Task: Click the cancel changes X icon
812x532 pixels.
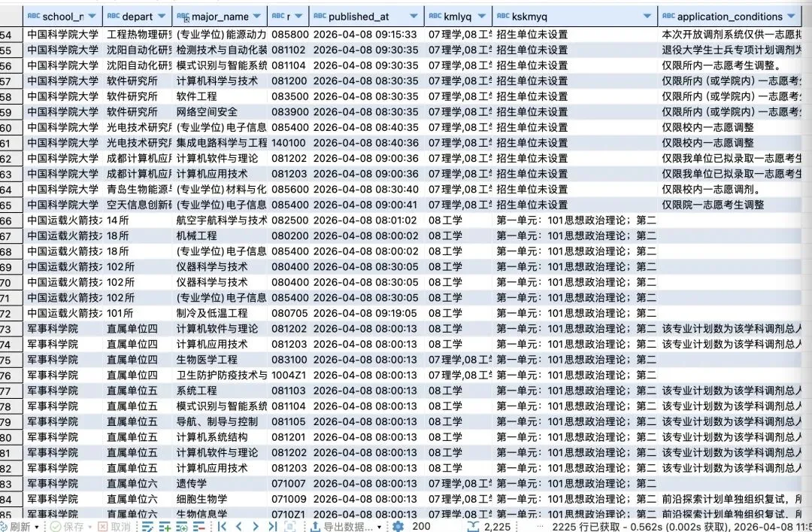Action: [x=102, y=527]
